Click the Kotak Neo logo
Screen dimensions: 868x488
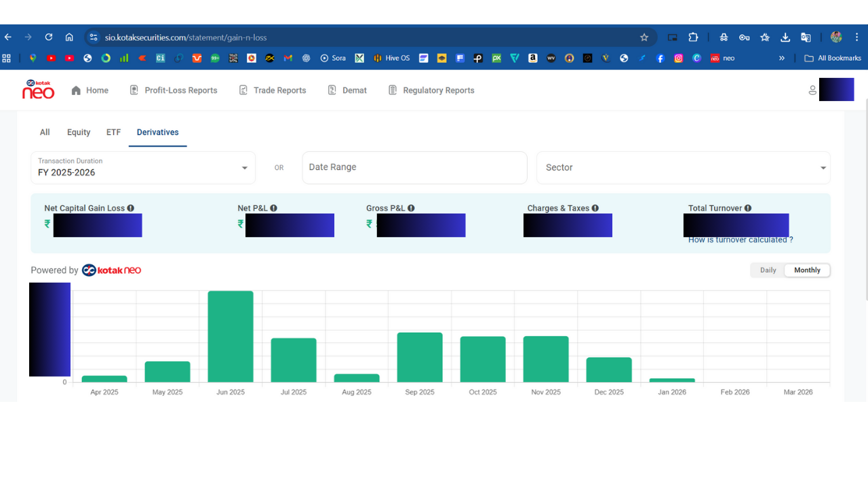38,89
